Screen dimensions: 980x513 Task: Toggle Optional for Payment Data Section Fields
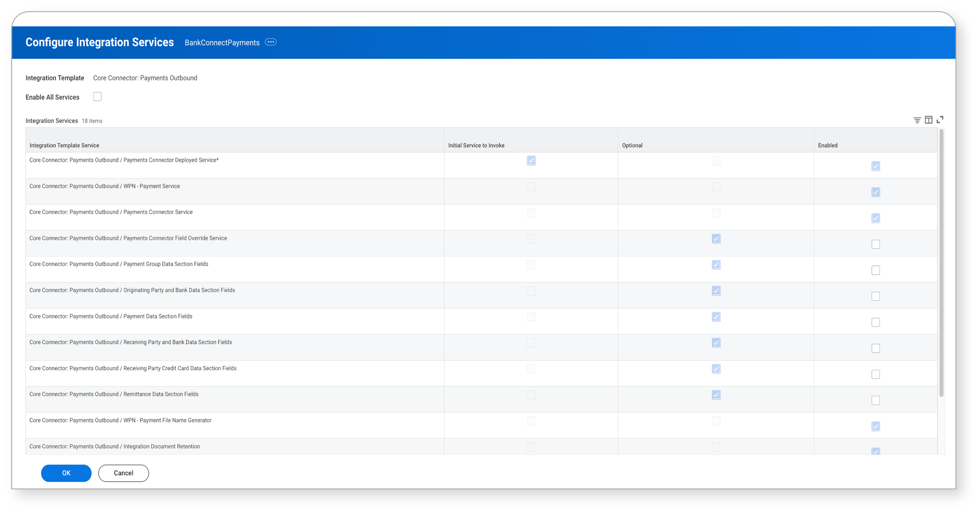point(716,317)
